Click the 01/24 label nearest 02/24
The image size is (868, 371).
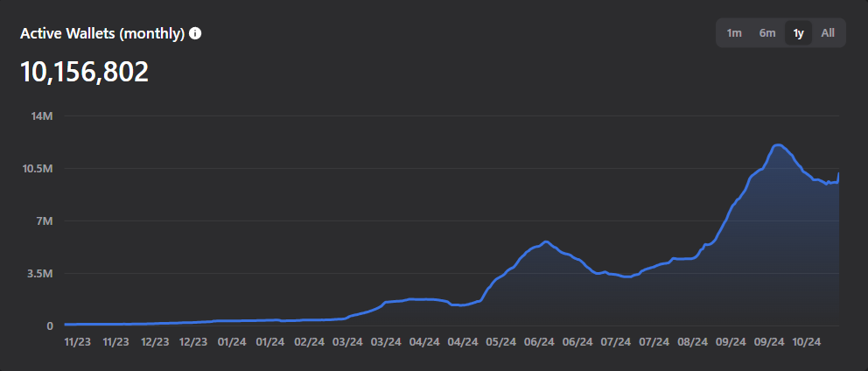(x=269, y=342)
